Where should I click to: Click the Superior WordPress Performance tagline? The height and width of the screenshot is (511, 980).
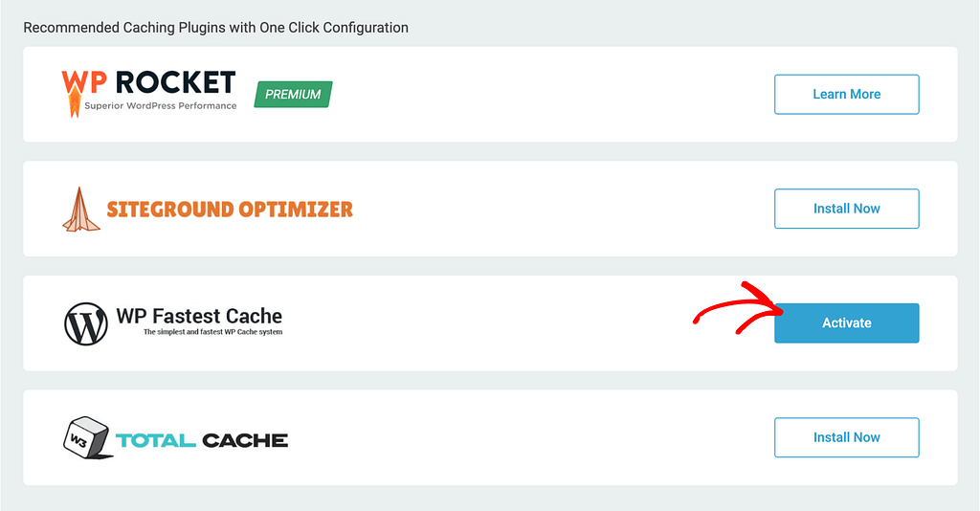[161, 105]
